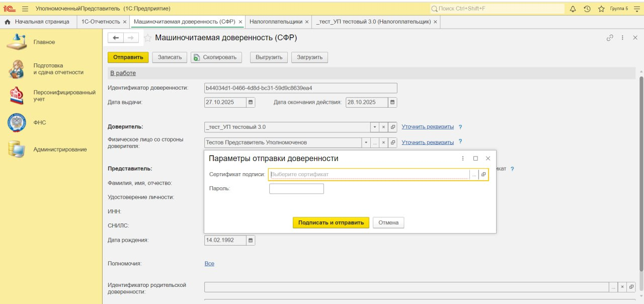
Task: Open calendar for Дата рождения
Action: pos(251,240)
